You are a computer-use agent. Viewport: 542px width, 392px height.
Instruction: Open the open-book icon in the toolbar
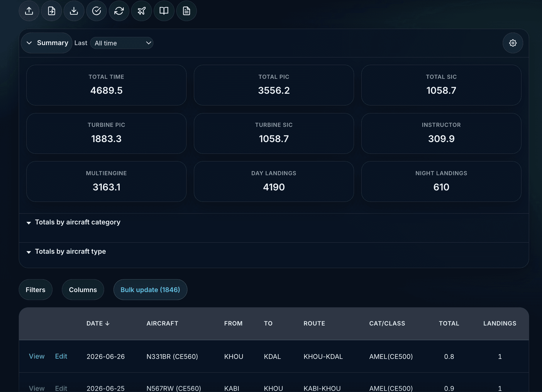tap(164, 11)
